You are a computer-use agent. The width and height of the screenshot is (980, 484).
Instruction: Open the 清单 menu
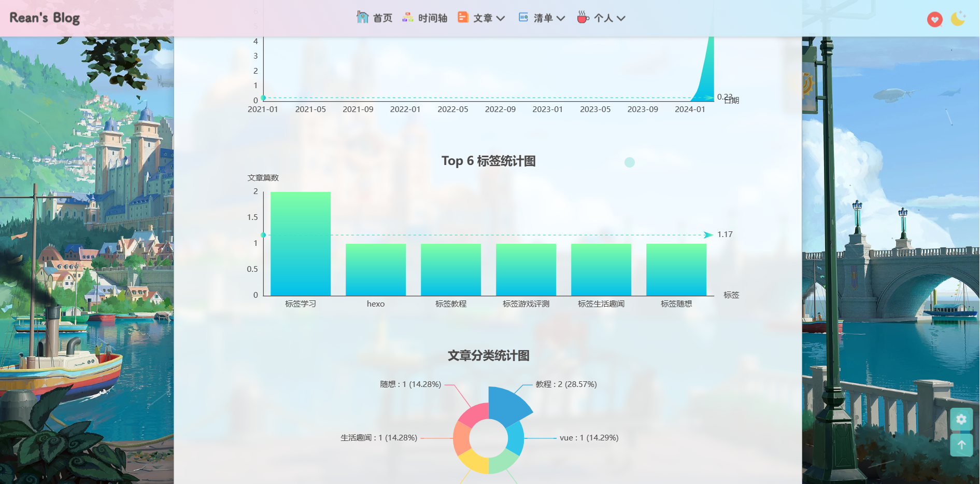click(543, 18)
